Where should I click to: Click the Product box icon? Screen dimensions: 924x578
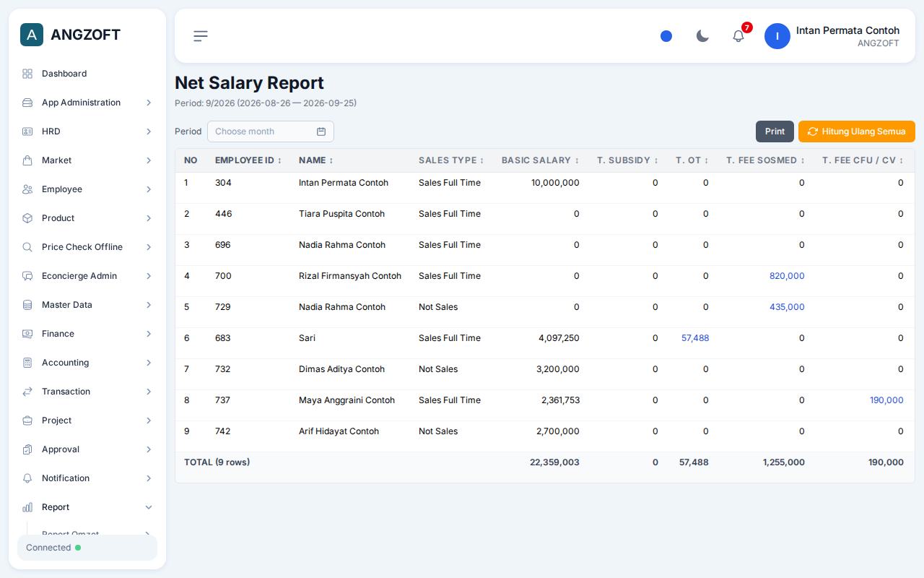(x=27, y=218)
